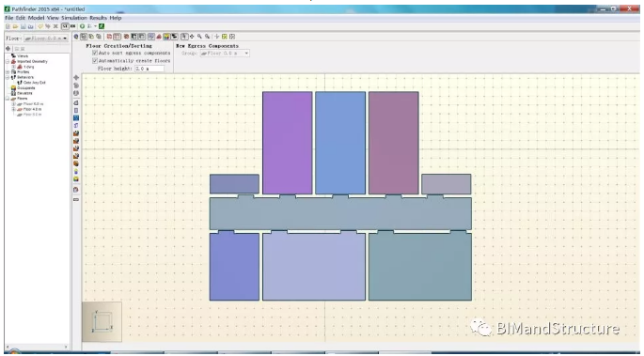Click the rotate tool in left tool column
The width and height of the screenshot is (644, 356).
tap(76, 85)
